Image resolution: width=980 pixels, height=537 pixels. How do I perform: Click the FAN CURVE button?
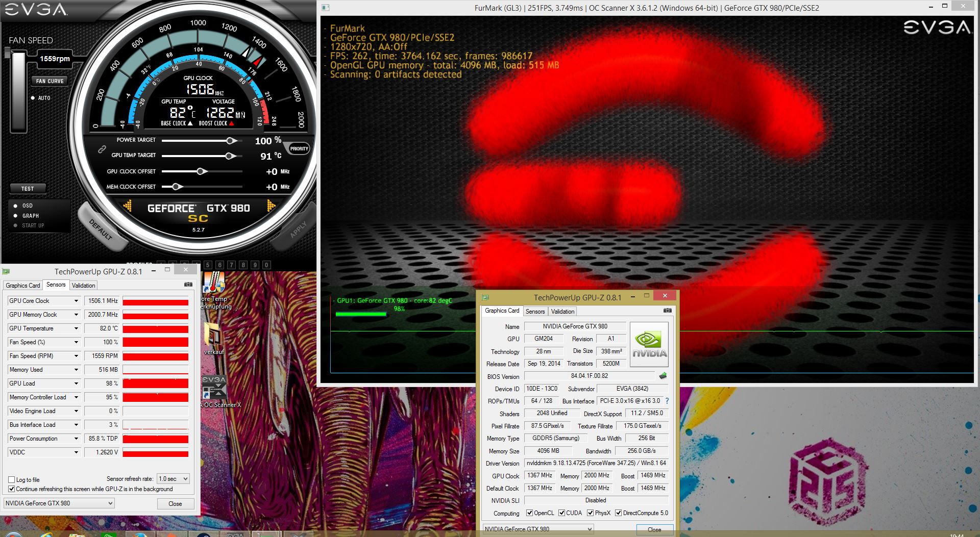coord(50,81)
